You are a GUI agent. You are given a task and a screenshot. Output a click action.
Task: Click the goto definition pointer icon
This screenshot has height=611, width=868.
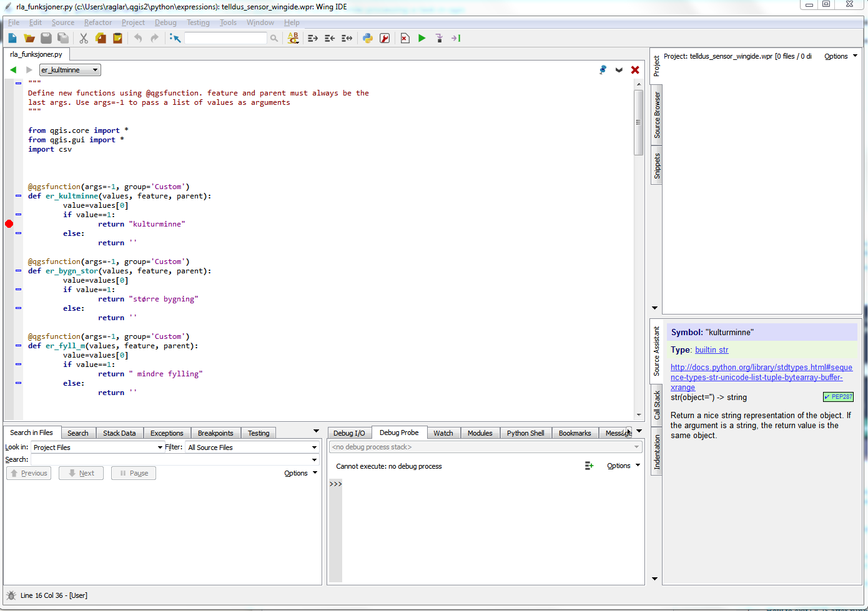pyautogui.click(x=175, y=38)
